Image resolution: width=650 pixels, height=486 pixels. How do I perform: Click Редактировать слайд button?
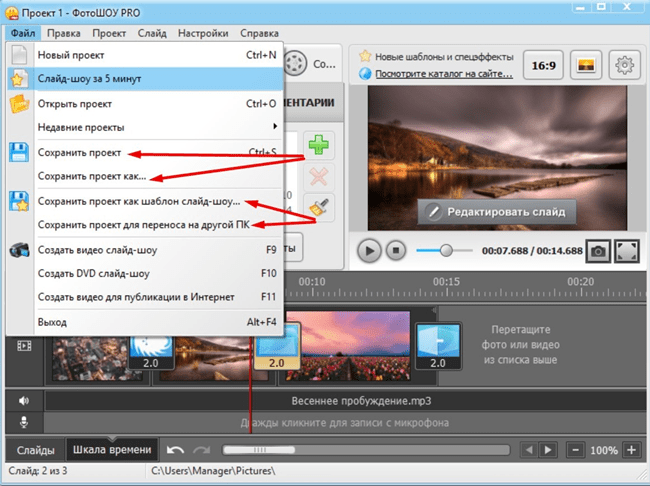click(x=497, y=212)
